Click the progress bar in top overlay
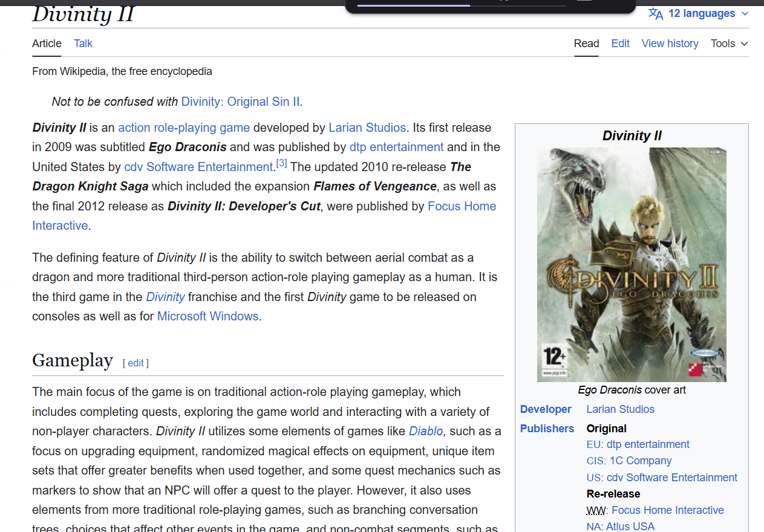 coord(461,5)
